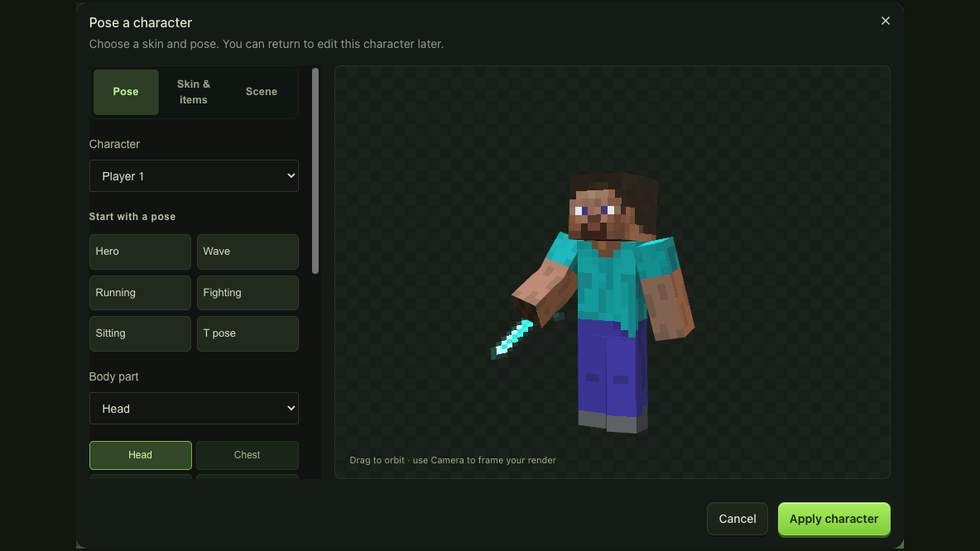Viewport: 980px width, 551px height.
Task: Choose the Running pose preset
Action: 140,293
